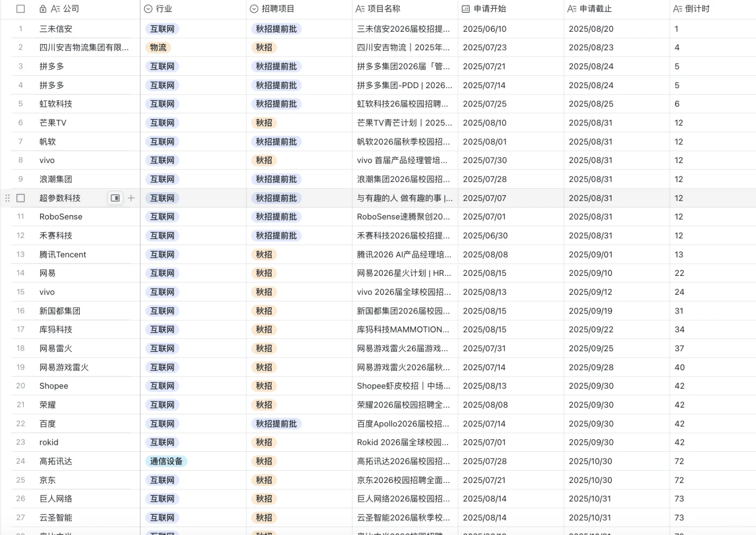
Task: Click the select-type icon of the 行业 column
Action: [148, 9]
